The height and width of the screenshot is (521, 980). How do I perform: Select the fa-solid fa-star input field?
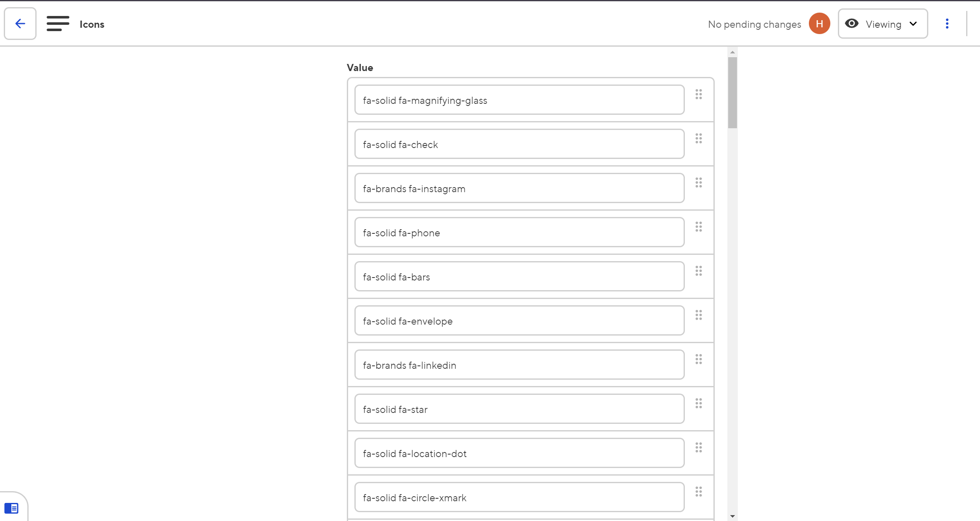[x=519, y=409]
